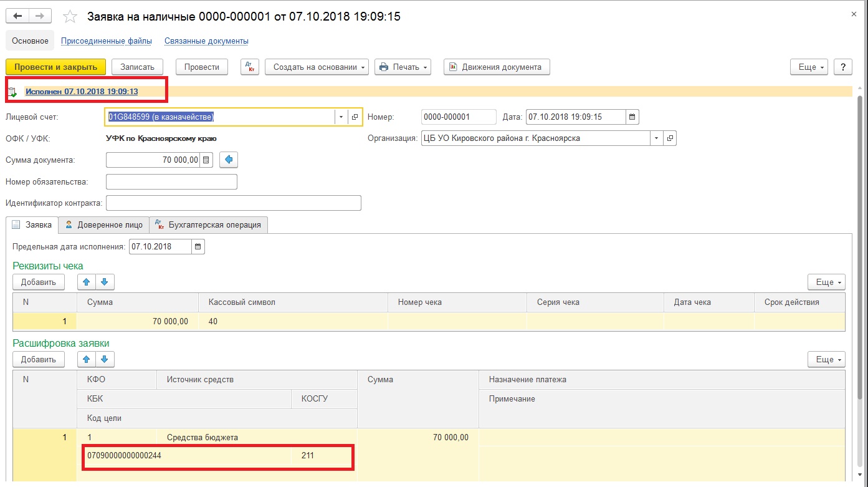
Task: Open the Бухгалтерская операция tab
Action: tap(209, 225)
